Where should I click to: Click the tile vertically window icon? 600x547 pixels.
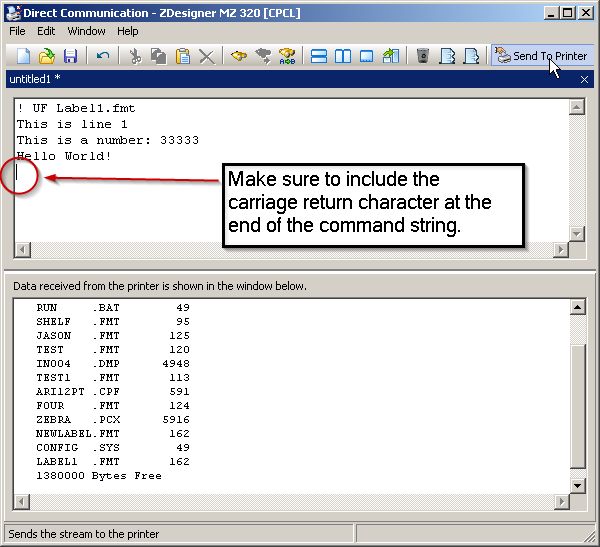pos(343,56)
